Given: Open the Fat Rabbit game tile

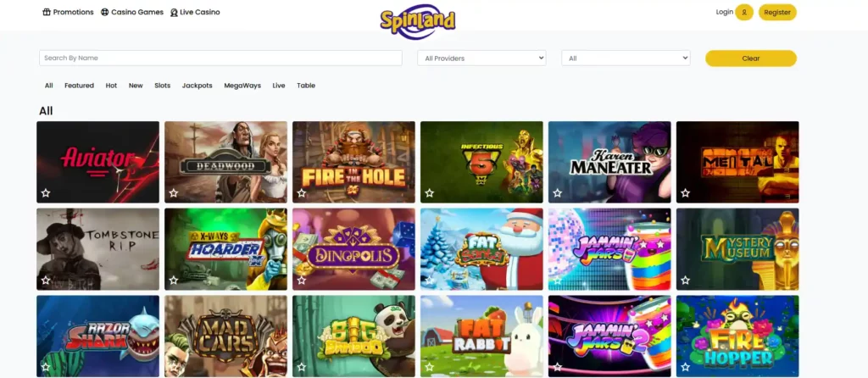Looking at the screenshot, I should [x=481, y=336].
